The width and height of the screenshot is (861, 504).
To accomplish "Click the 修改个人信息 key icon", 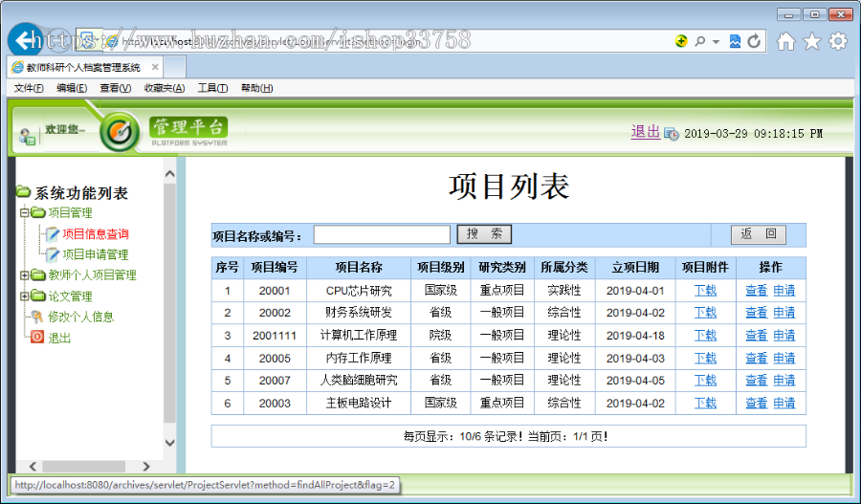I will pos(36,317).
